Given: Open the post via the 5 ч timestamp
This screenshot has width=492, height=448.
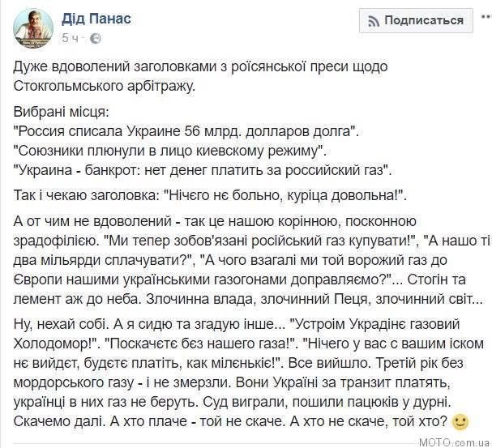Looking at the screenshot, I should point(70,38).
